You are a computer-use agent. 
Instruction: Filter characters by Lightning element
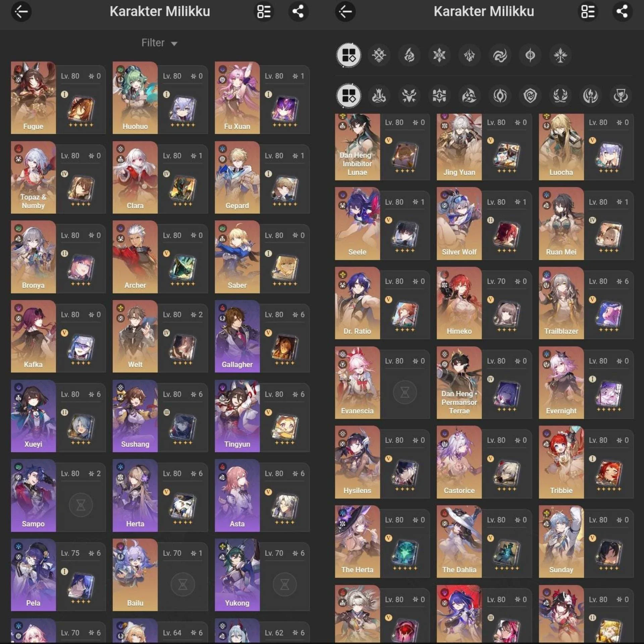(470, 55)
